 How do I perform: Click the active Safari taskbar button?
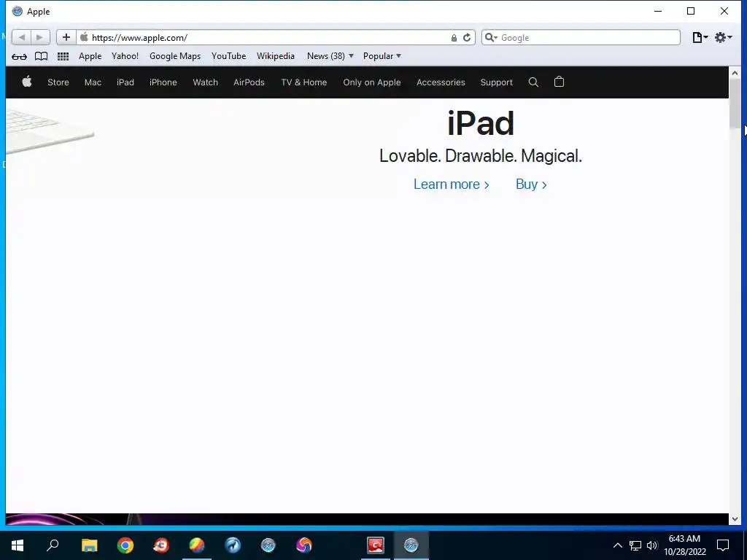[411, 545]
